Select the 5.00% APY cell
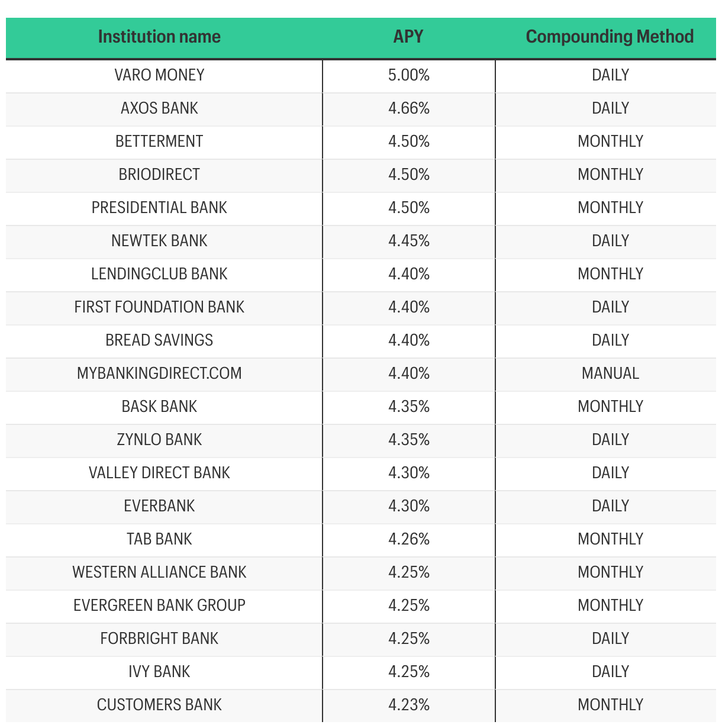 [x=409, y=75]
